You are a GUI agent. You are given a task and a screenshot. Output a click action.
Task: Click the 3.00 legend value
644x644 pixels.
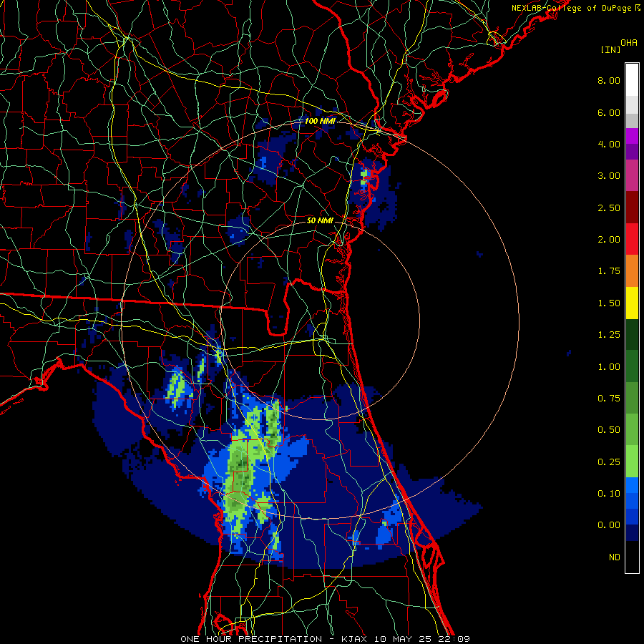coord(609,176)
